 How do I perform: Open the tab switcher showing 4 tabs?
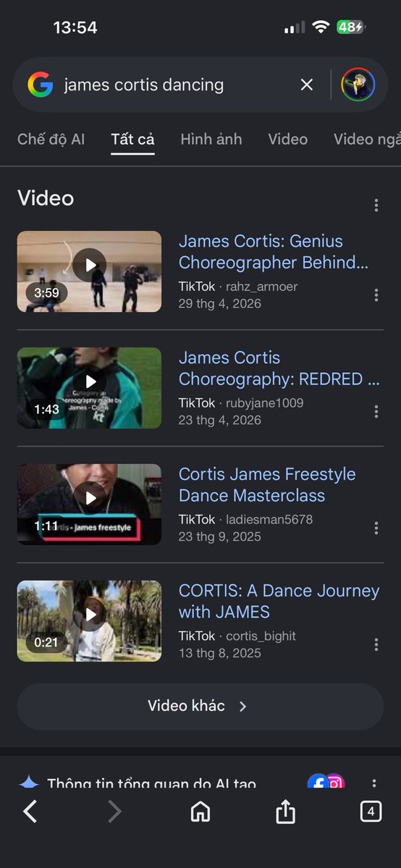[x=371, y=812]
